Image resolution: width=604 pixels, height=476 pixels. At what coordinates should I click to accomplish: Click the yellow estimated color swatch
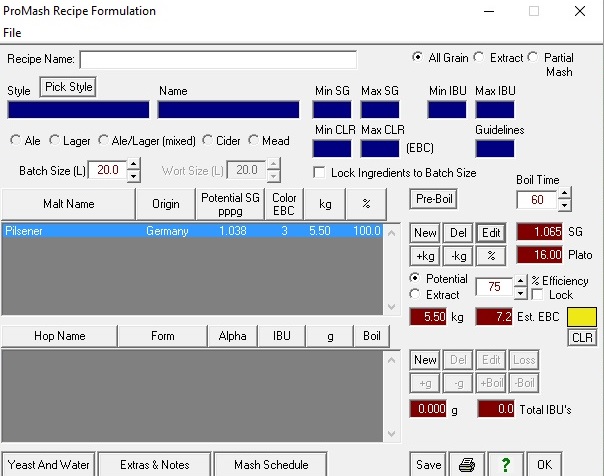tap(582, 317)
